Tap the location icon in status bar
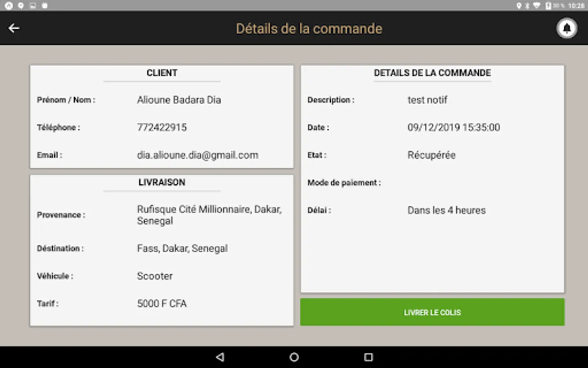The width and height of the screenshot is (588, 368). tap(519, 6)
